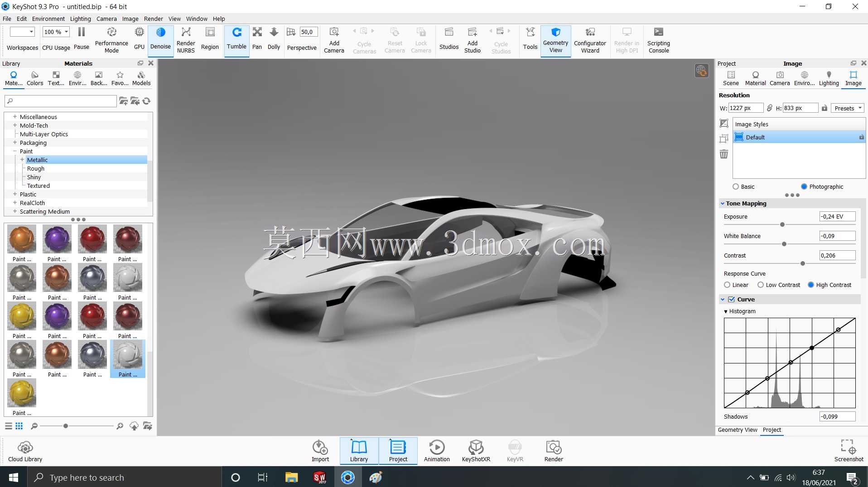Uncheck the Curve checkbox
Image resolution: width=868 pixels, height=487 pixels.
pos(731,299)
